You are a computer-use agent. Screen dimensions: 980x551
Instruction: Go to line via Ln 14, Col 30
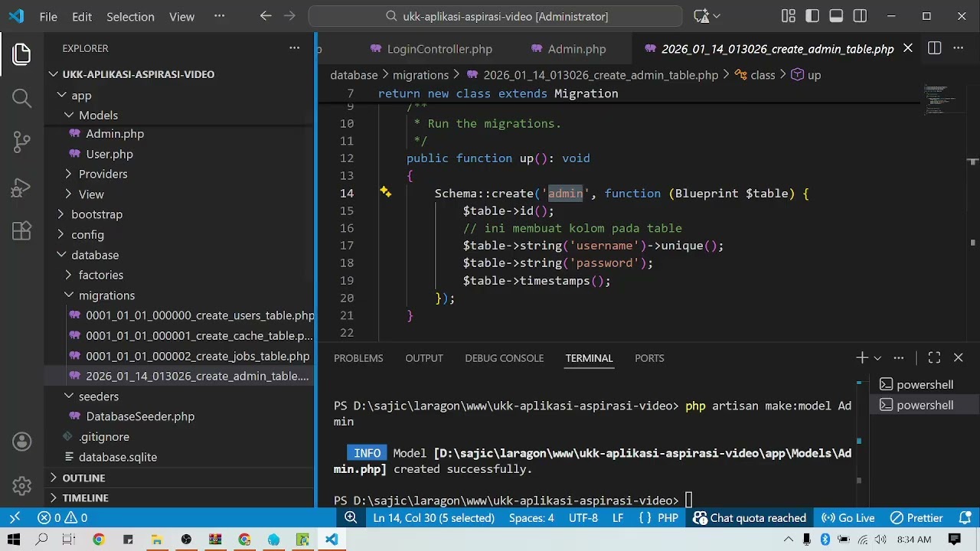[x=433, y=518]
